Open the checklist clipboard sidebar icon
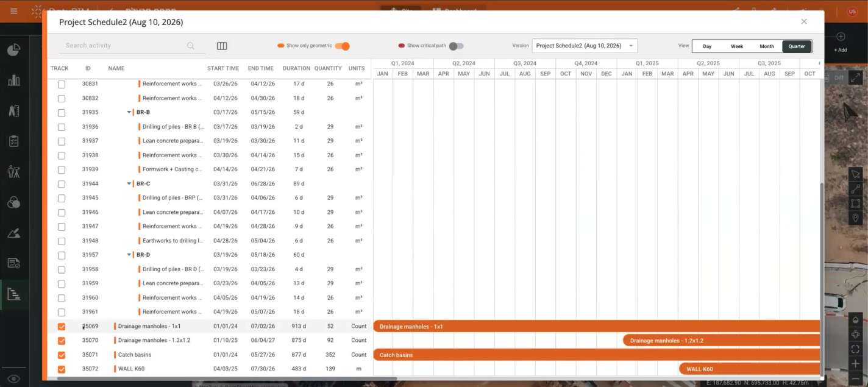The height and width of the screenshot is (387, 868). pos(14,141)
